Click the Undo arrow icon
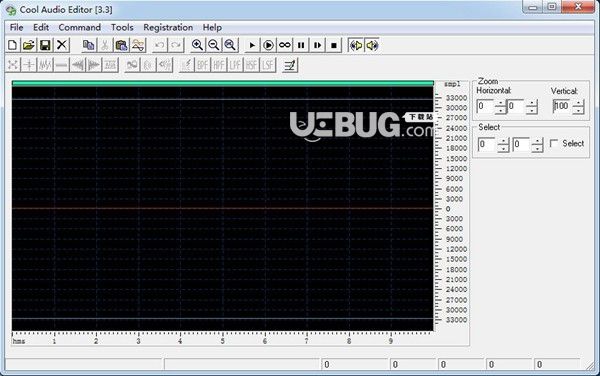 pyautogui.click(x=160, y=45)
